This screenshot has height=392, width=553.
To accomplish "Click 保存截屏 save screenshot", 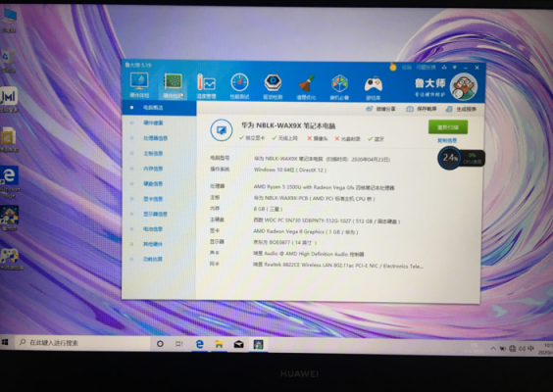I will pyautogui.click(x=421, y=109).
